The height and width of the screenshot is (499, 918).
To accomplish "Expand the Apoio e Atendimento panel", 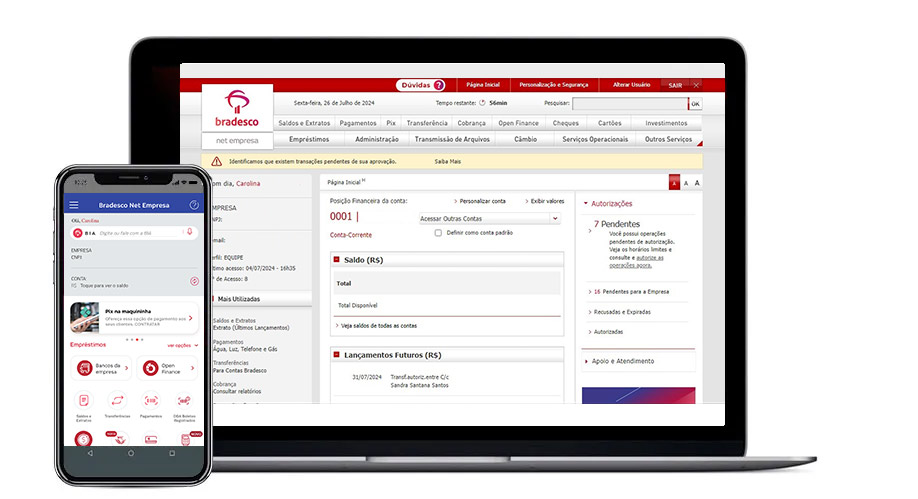I will click(x=587, y=361).
